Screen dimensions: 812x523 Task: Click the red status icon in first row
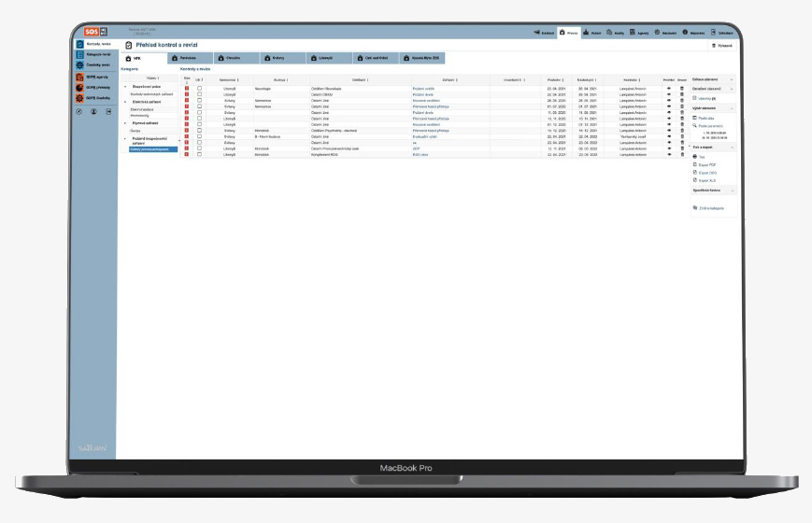pyautogui.click(x=187, y=89)
